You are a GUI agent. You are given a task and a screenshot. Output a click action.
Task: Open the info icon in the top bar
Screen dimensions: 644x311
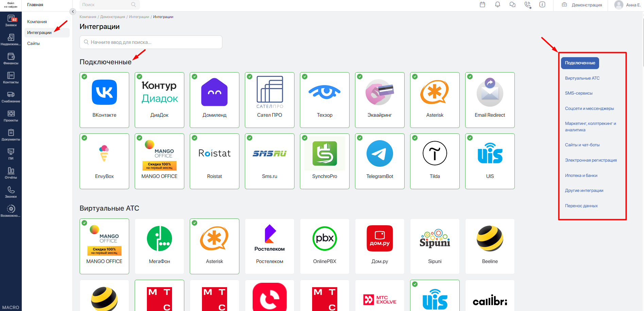pos(542,5)
